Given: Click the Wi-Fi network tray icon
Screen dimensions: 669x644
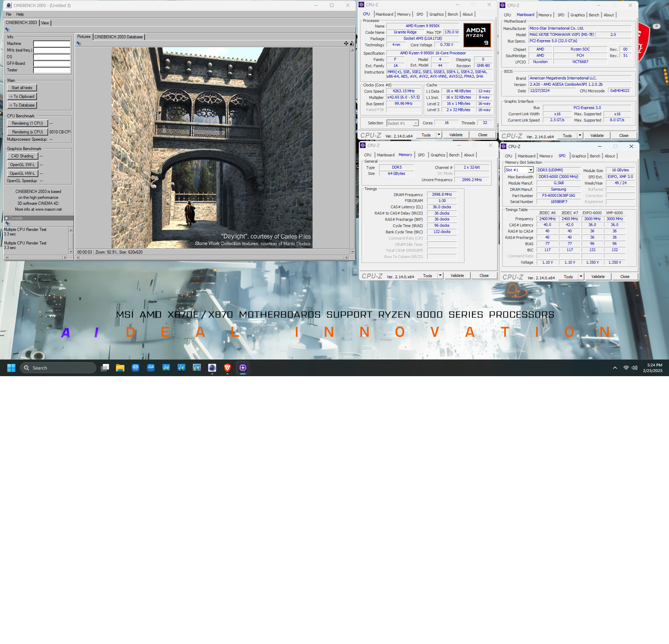Looking at the screenshot, I should pyautogui.click(x=626, y=368).
